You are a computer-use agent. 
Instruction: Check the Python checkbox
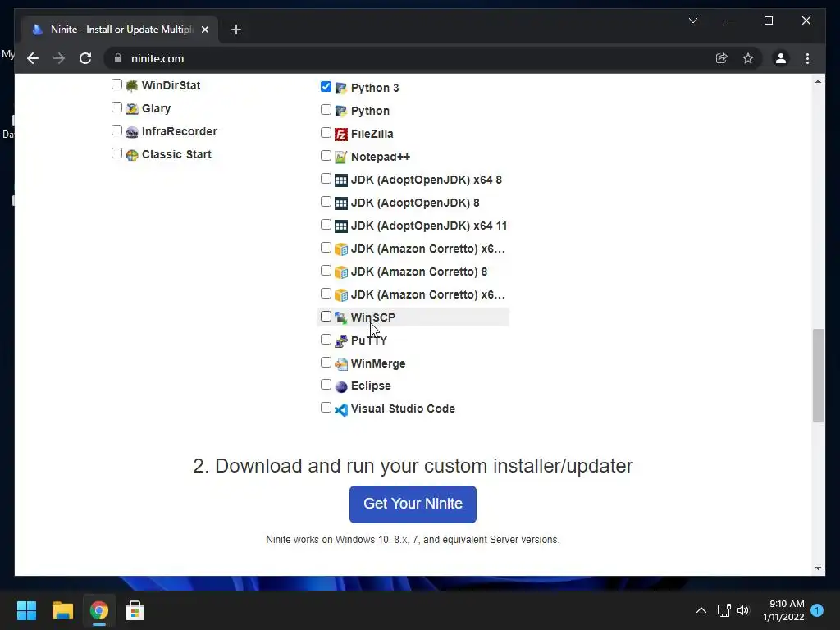[326, 109]
